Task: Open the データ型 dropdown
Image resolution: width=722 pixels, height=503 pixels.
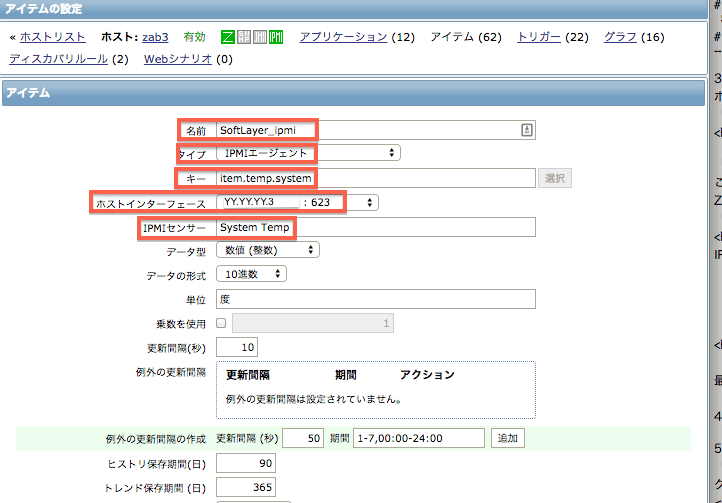Action: (268, 250)
